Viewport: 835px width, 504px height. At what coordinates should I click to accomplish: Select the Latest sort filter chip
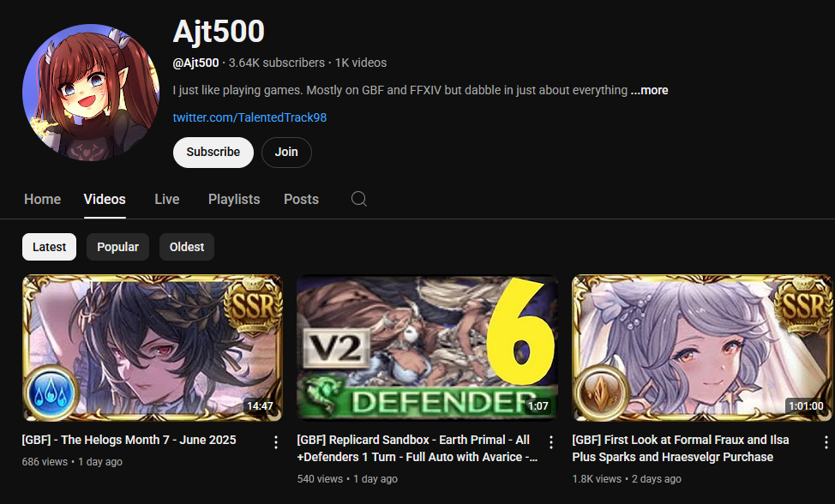click(49, 247)
